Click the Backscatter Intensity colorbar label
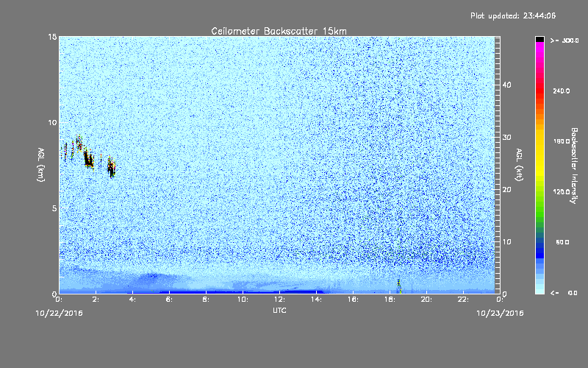This screenshot has width=588, height=368. 574,166
